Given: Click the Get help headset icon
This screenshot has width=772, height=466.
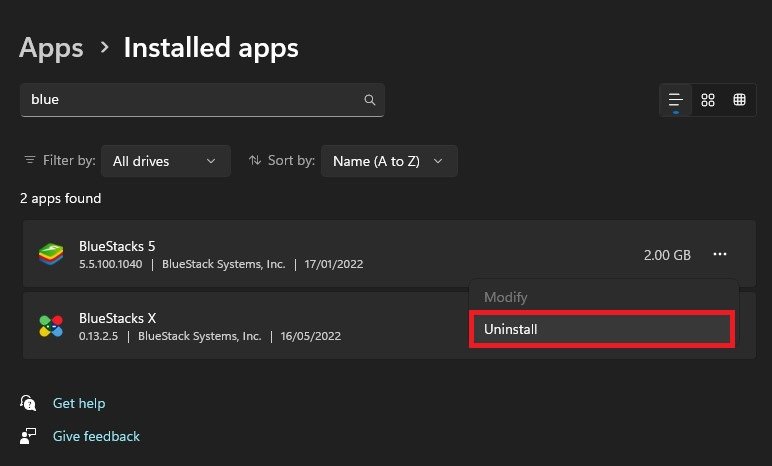Looking at the screenshot, I should tap(28, 403).
